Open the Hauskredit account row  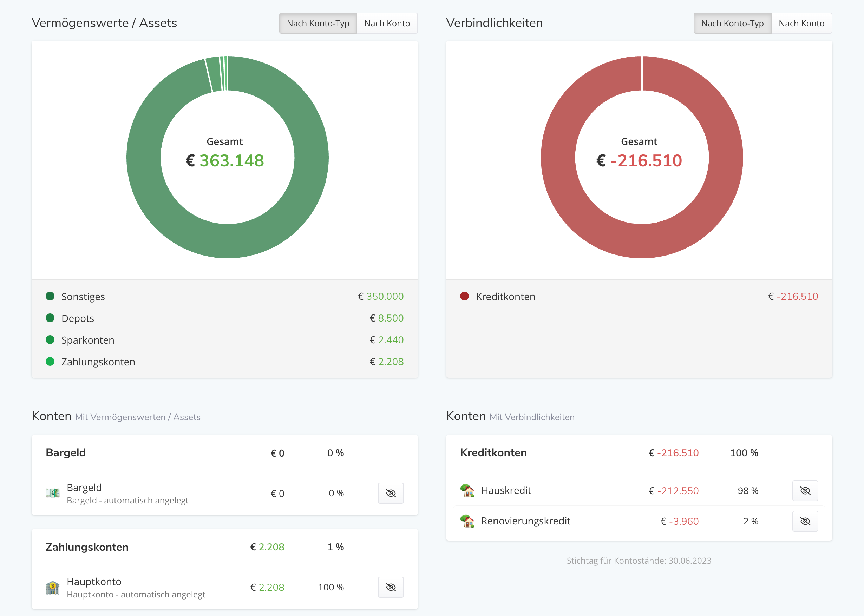click(506, 490)
